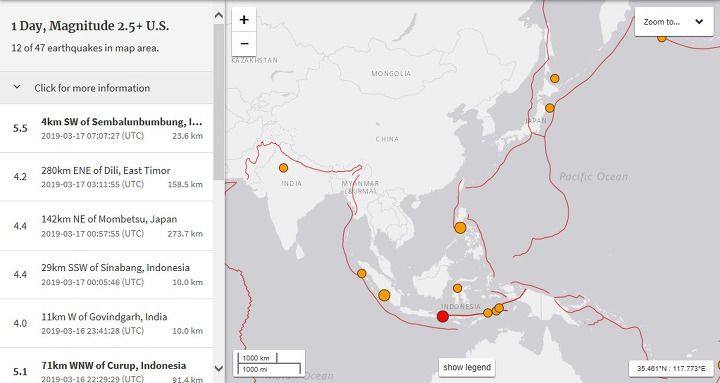Select the 4.4 Mombetsu, Japan earthquake entry
The height and width of the screenshot is (383, 720).
pyautogui.click(x=107, y=226)
